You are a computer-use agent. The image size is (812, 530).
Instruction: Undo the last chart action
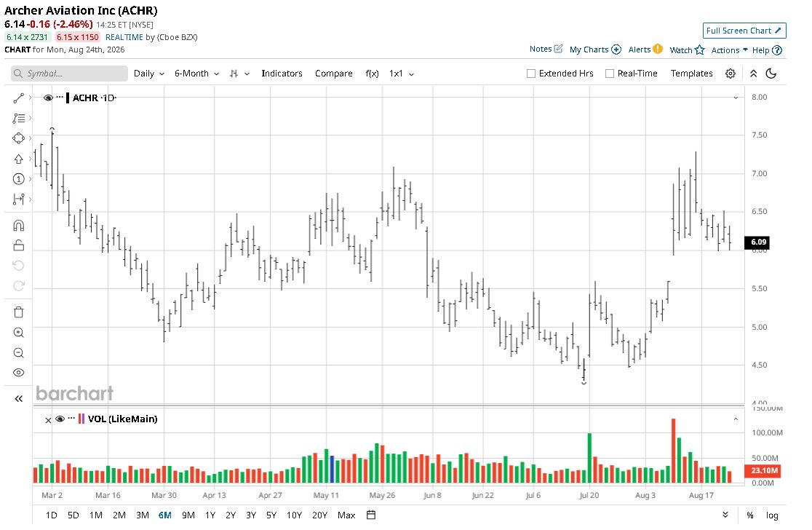[19, 266]
